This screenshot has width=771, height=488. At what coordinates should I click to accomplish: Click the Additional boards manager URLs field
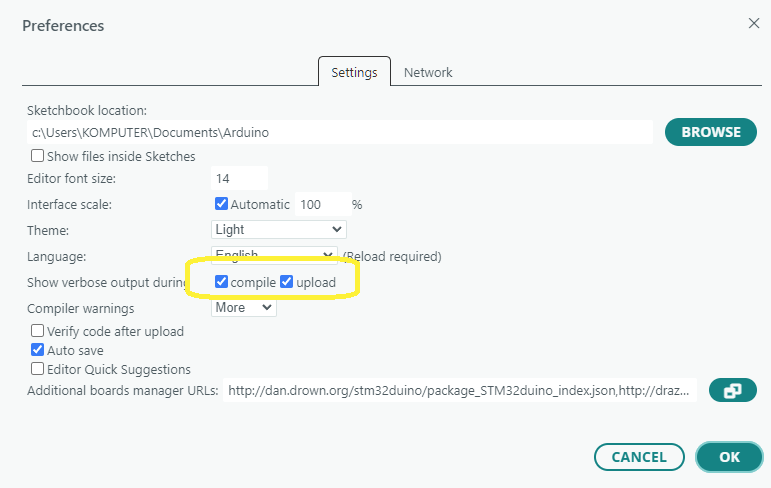click(x=460, y=391)
